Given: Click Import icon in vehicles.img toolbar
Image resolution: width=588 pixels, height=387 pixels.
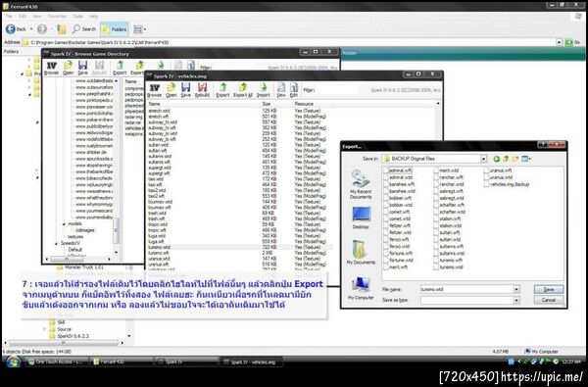Looking at the screenshot, I should pos(264,90).
